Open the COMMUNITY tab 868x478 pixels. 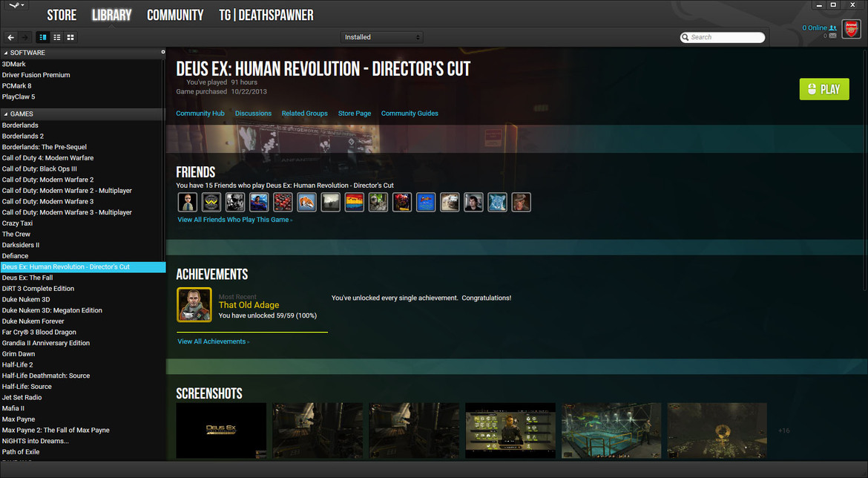point(175,15)
